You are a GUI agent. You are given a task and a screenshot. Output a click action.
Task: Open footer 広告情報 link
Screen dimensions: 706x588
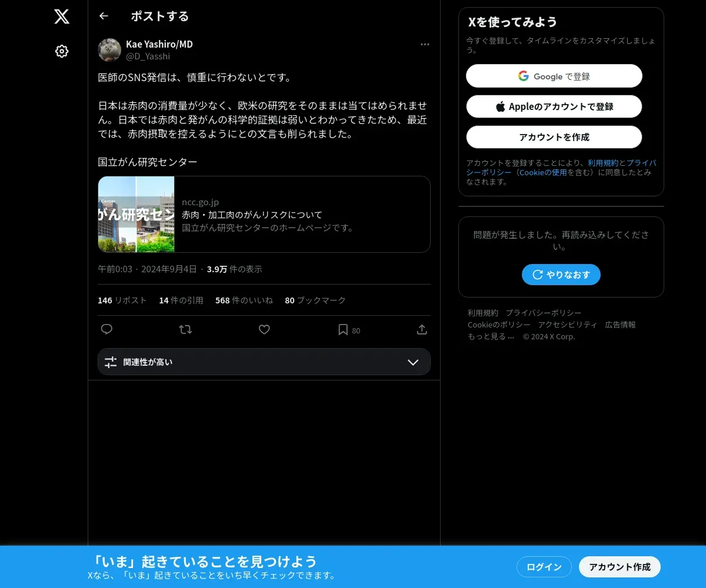621,325
